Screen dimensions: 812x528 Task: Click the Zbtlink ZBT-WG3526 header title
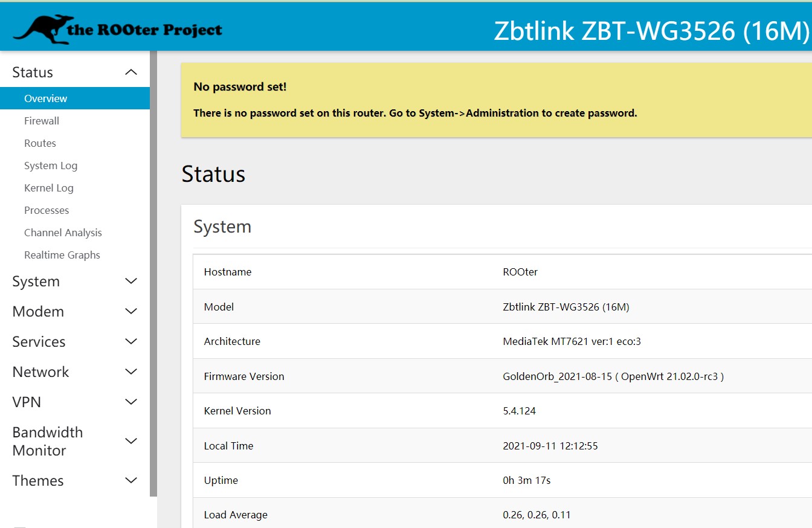click(651, 30)
